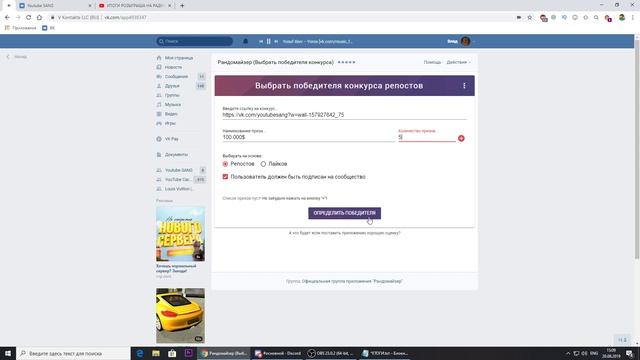Open Louis Vuitton group shortcut in sidebar
Screen dimensions: 640x360
[178, 189]
